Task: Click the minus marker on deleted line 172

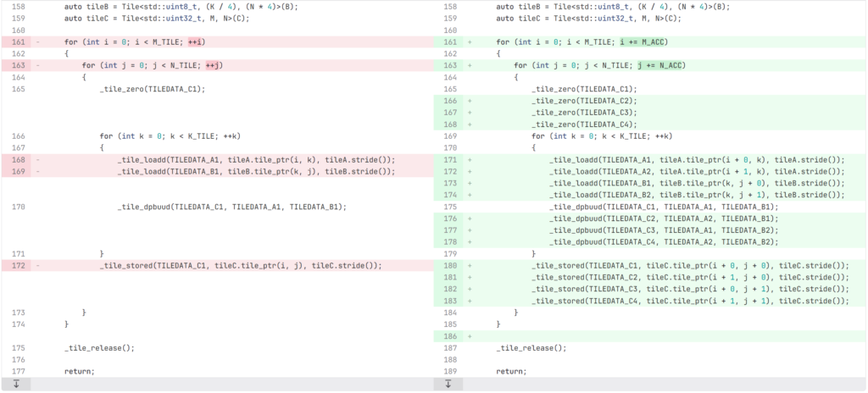Action: tap(38, 265)
